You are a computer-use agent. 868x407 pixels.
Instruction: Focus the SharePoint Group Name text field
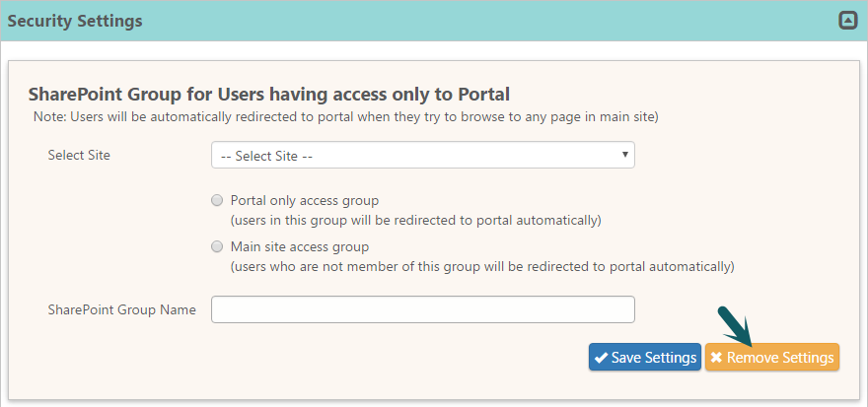[x=422, y=309]
